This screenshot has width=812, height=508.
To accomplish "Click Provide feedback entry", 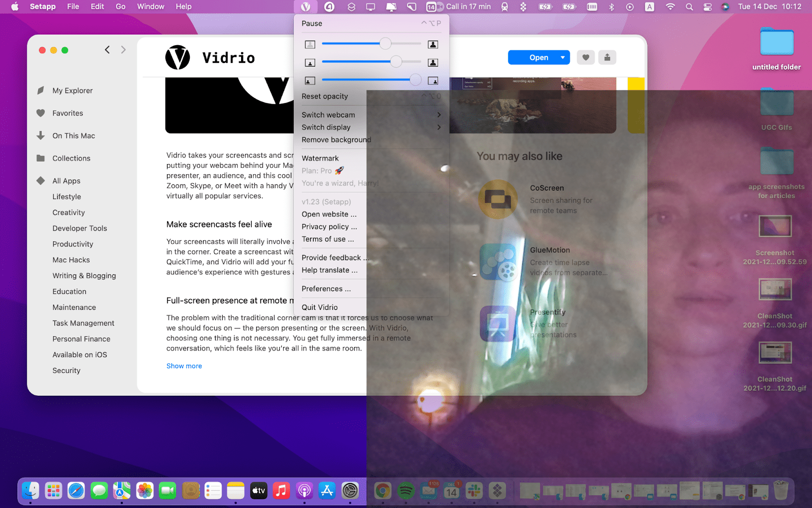I will (371, 258).
